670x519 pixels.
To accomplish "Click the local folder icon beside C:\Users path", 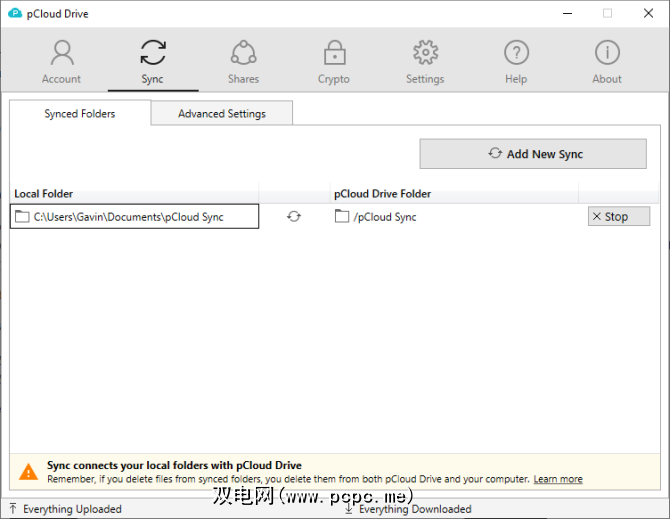I will tap(22, 217).
